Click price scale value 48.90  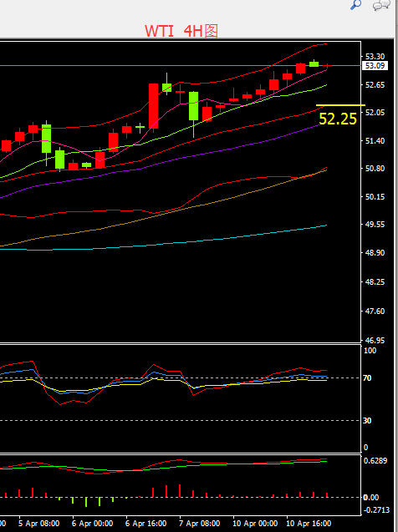pyautogui.click(x=375, y=253)
